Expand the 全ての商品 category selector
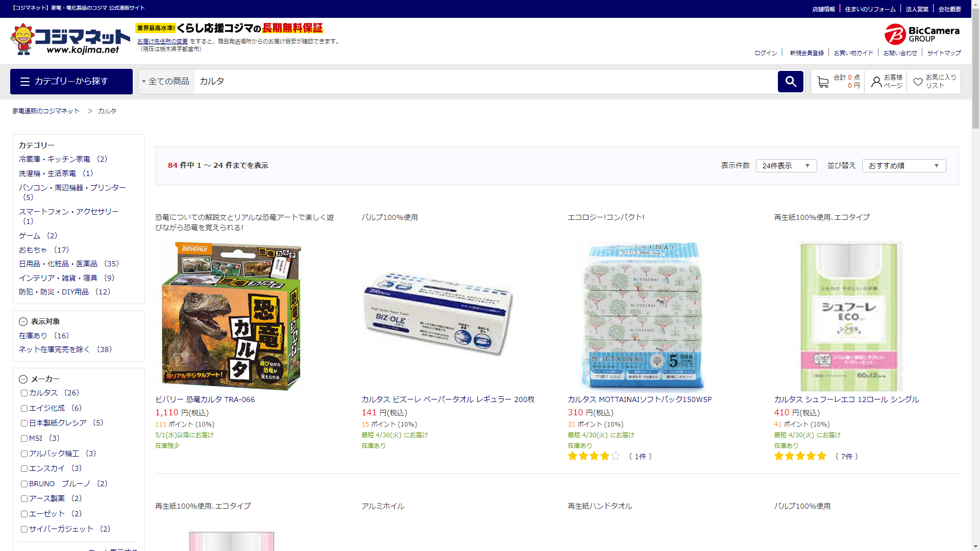 166,82
